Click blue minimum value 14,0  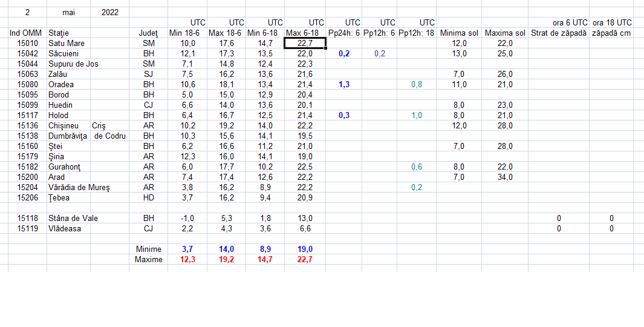click(226, 249)
